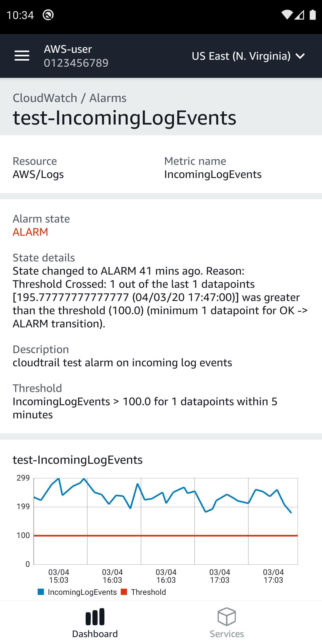Tap the notification icon beside the clock

pos(48,15)
